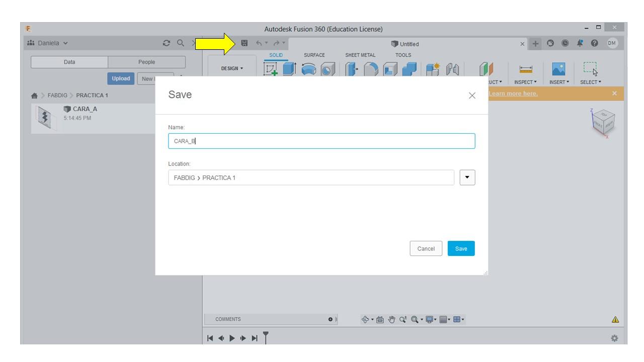
Task: Select the Revolve tool
Action: pyautogui.click(x=309, y=69)
